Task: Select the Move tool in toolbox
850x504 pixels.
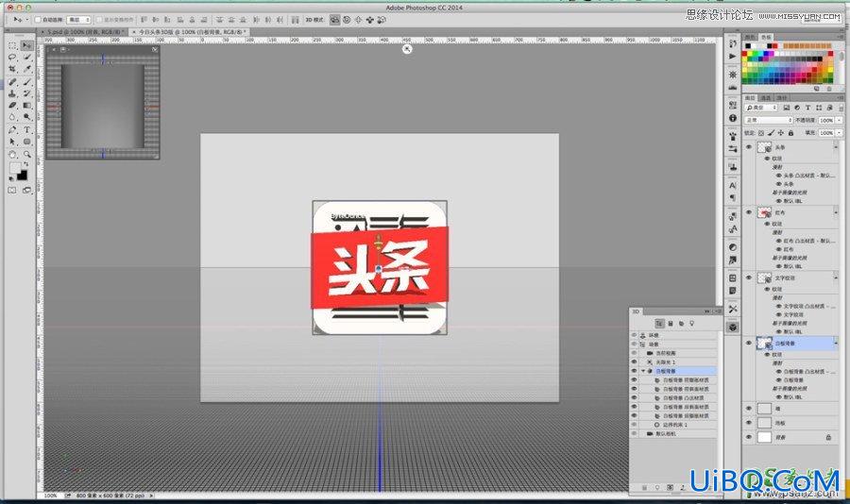Action: [26, 45]
